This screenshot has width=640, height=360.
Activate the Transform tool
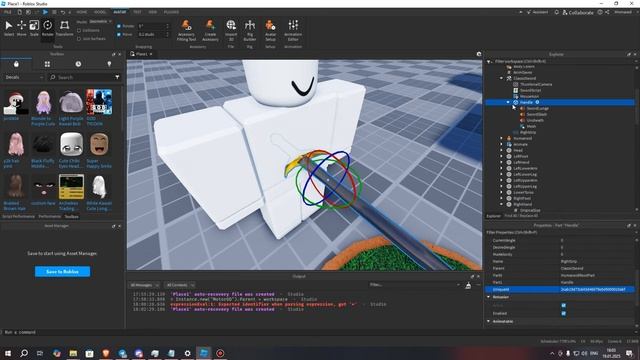point(64,28)
